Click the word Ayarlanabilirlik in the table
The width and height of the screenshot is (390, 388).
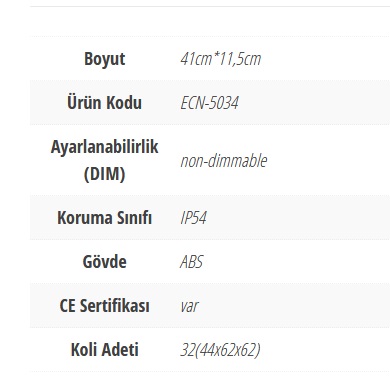click(x=104, y=147)
